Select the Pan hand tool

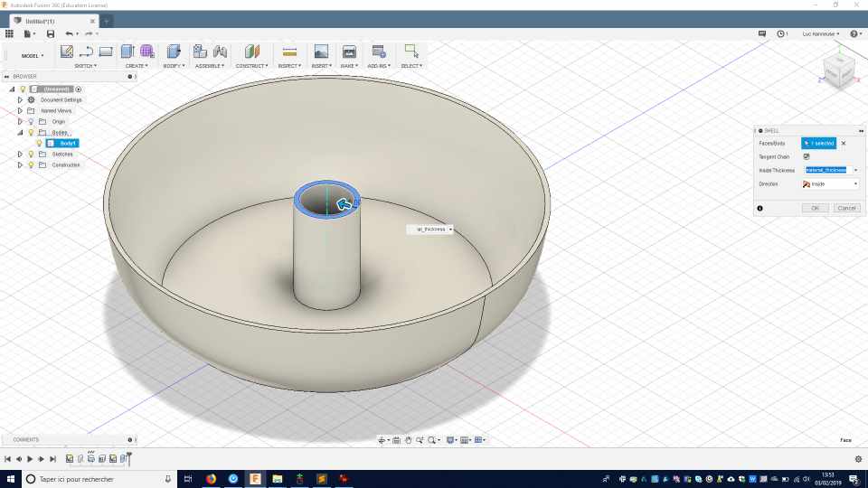408,440
